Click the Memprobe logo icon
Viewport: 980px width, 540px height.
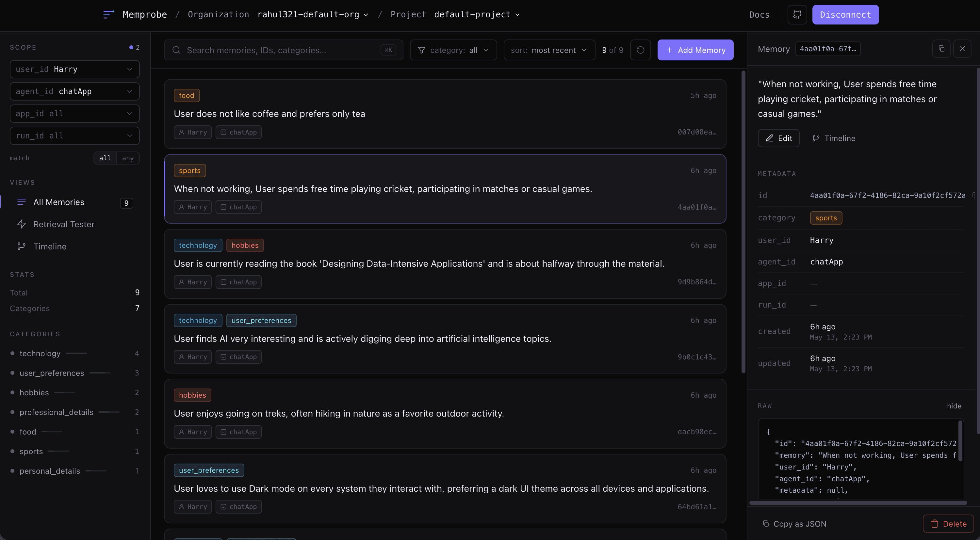coord(108,14)
